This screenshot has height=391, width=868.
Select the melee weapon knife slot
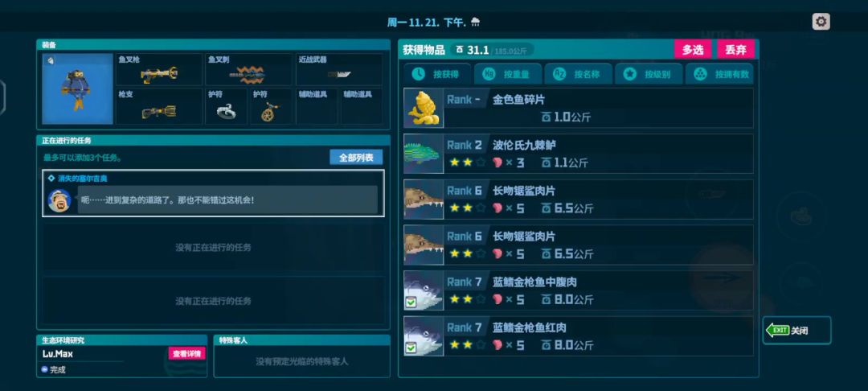coord(339,69)
